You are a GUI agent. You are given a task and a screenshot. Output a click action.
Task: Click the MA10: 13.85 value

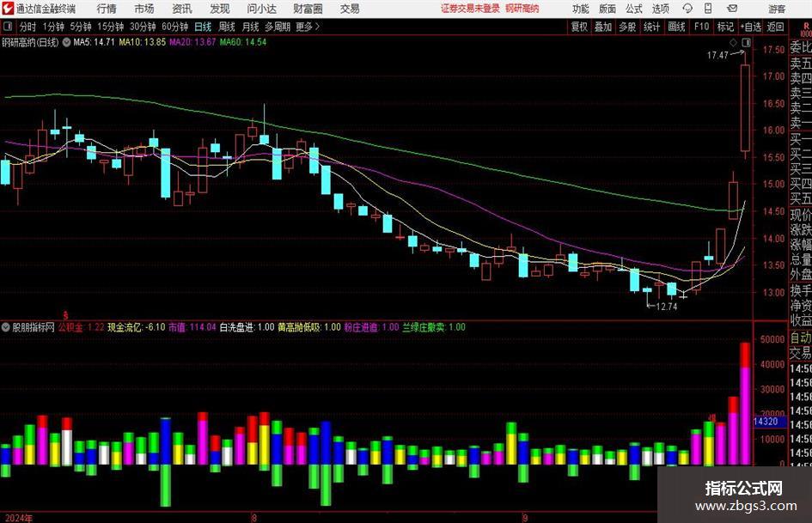point(143,42)
